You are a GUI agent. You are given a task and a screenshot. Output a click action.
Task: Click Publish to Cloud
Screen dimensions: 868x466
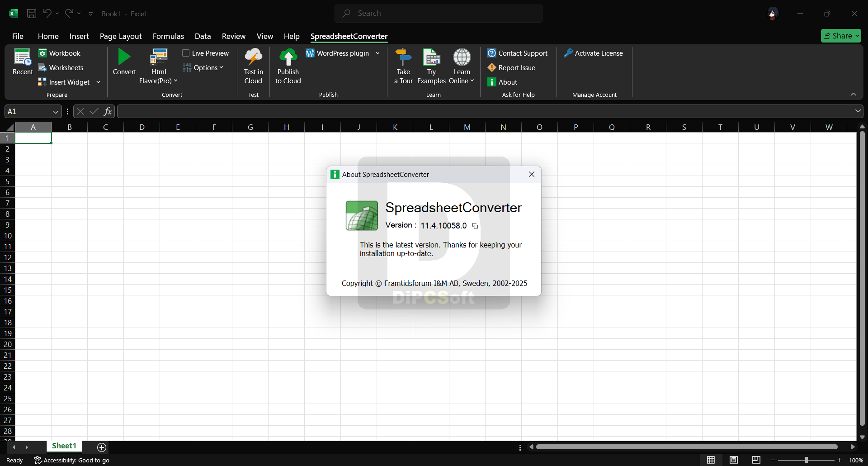[x=288, y=67]
